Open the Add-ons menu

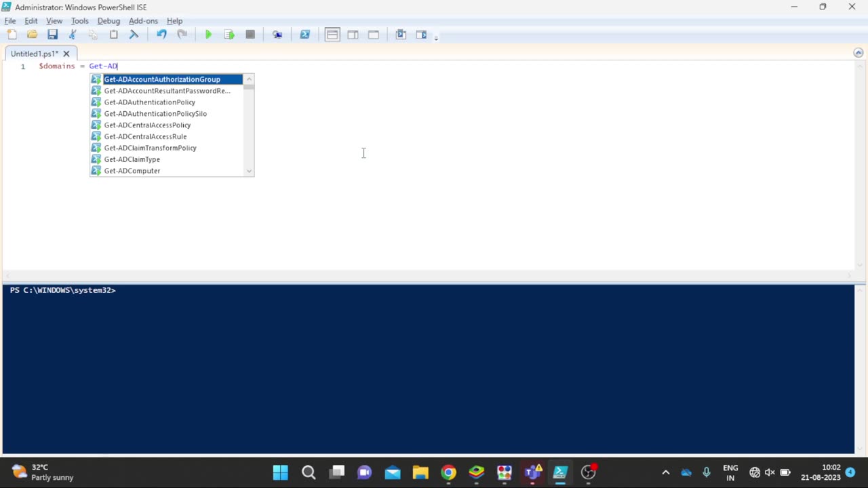tap(143, 21)
